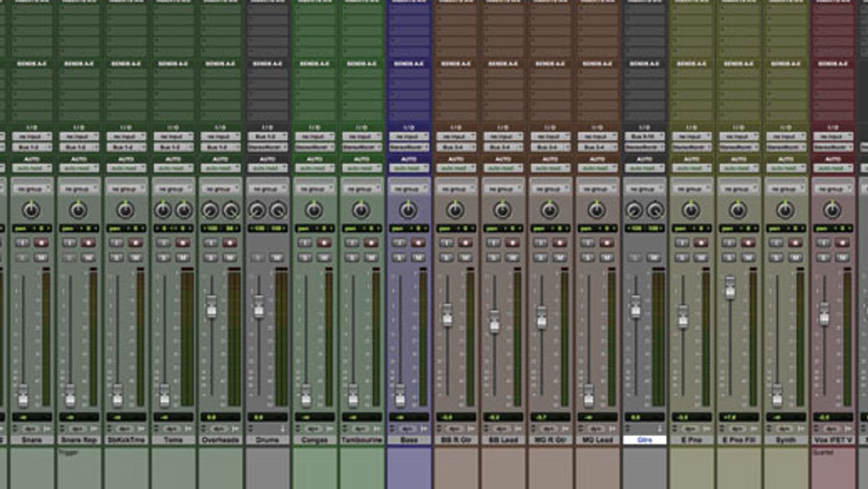Click the pan knob on the Bass track
Image resolution: width=868 pixels, height=489 pixels.
coord(408,210)
